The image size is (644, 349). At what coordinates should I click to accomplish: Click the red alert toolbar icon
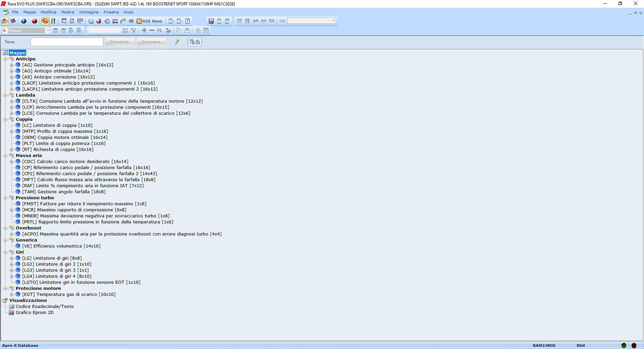[x=34, y=21]
